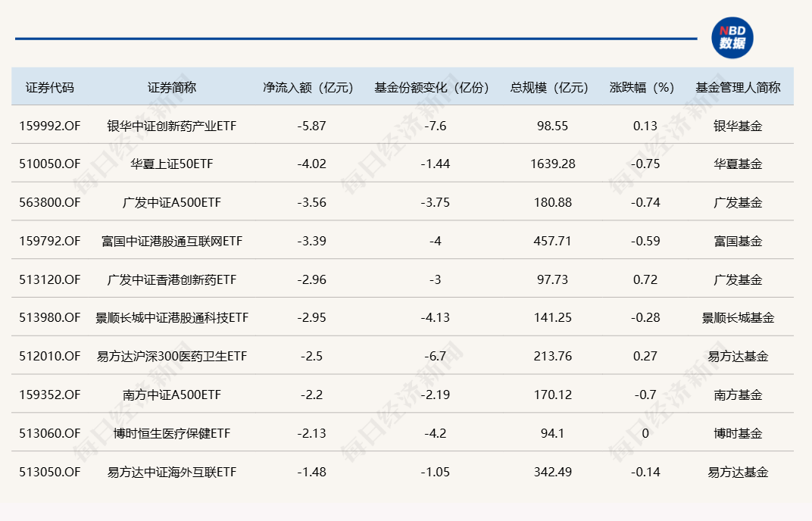Select the 南方基金 manager cell

[x=738, y=395]
